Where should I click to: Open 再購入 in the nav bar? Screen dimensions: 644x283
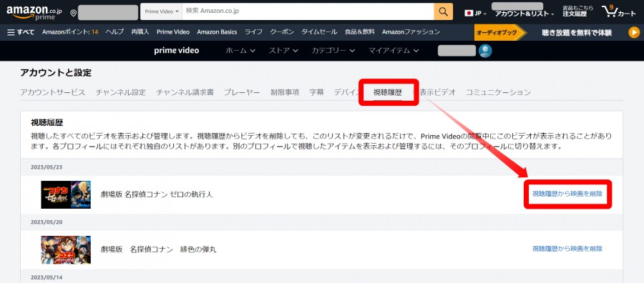(140, 32)
